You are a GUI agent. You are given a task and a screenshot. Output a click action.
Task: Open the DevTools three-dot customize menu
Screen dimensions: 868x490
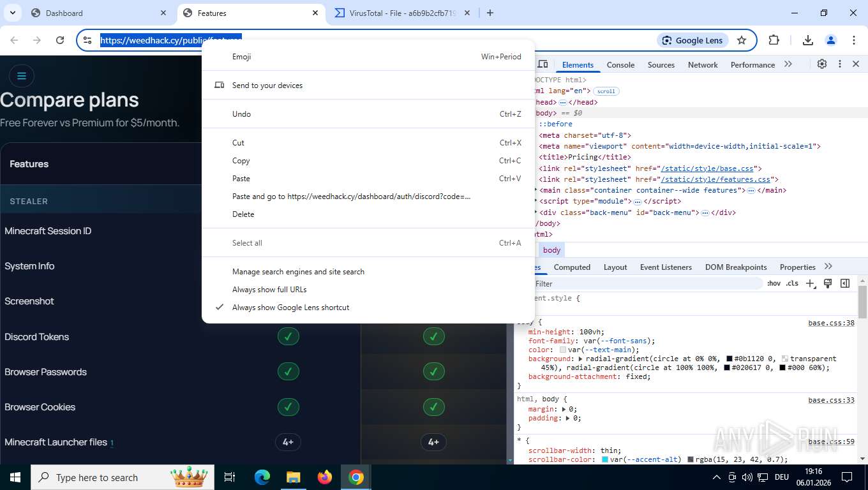click(840, 64)
